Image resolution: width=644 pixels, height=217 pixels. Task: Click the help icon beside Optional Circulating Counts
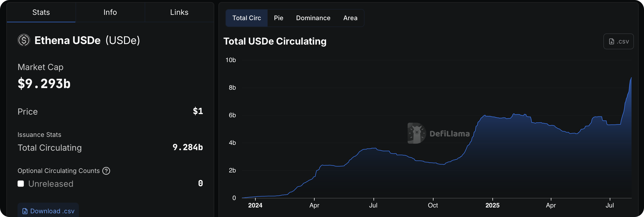(106, 171)
